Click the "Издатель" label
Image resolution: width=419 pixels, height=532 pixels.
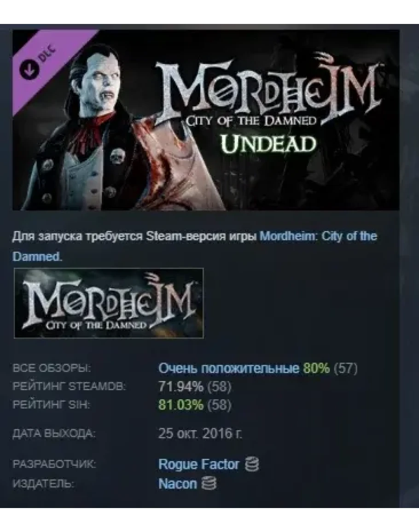pos(43,484)
